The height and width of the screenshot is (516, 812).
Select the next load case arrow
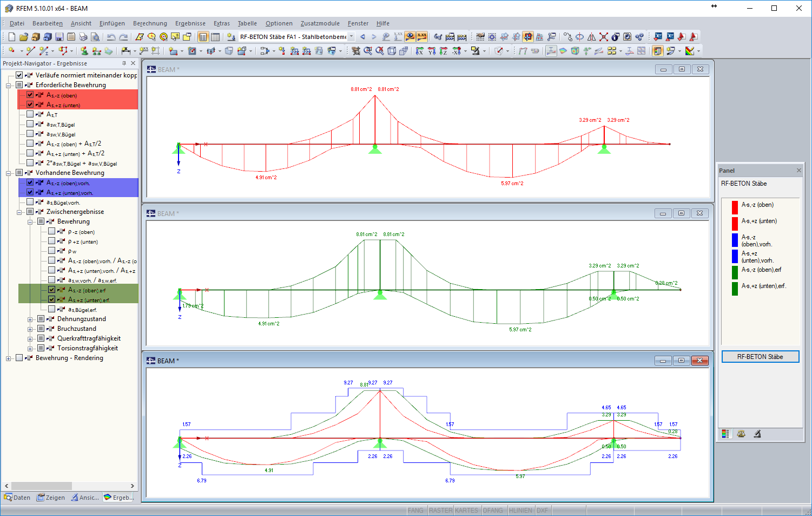[374, 37]
